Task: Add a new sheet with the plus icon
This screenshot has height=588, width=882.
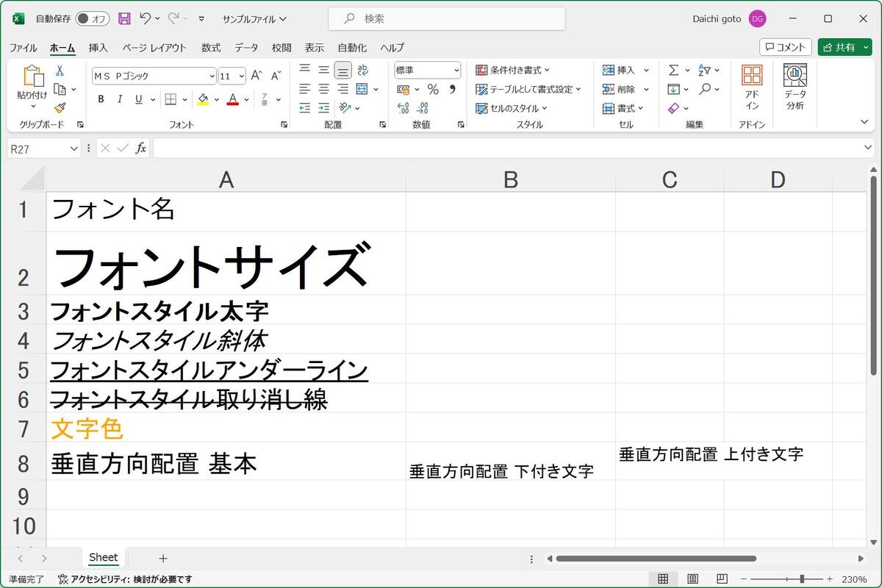Action: click(163, 559)
